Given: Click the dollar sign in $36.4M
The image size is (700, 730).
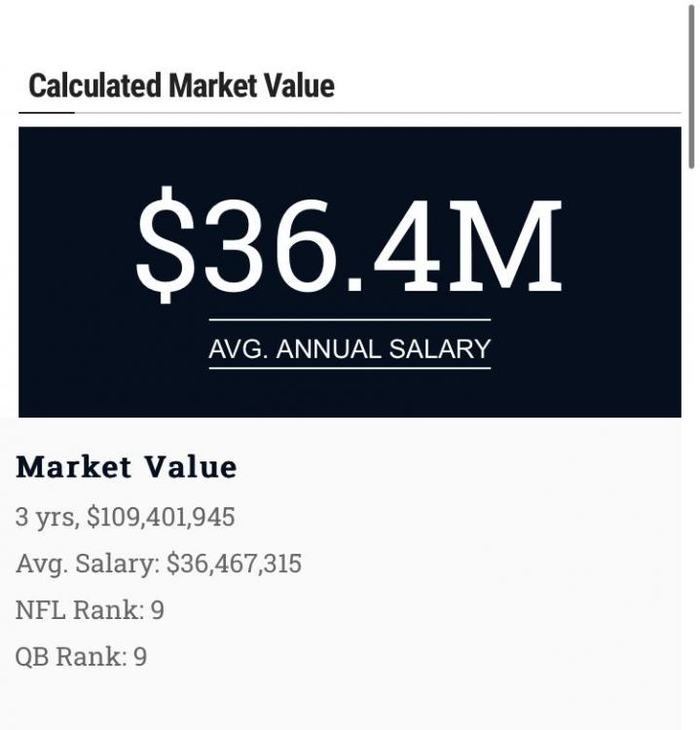Looking at the screenshot, I should tap(165, 245).
